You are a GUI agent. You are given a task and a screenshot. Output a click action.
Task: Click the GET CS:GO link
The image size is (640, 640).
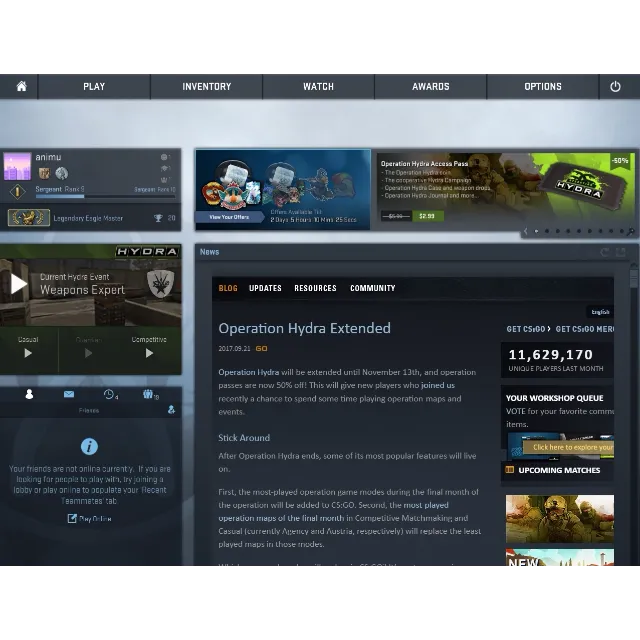coord(528,329)
